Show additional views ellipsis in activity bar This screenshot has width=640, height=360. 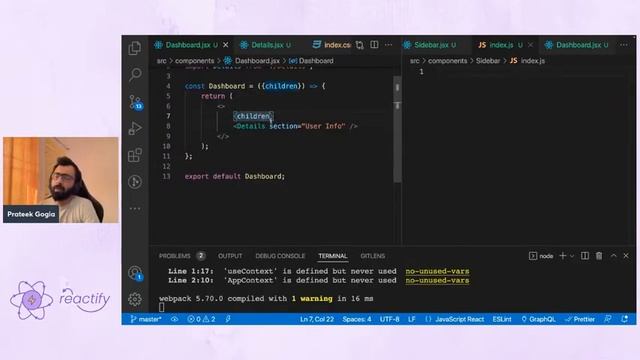coord(135,209)
